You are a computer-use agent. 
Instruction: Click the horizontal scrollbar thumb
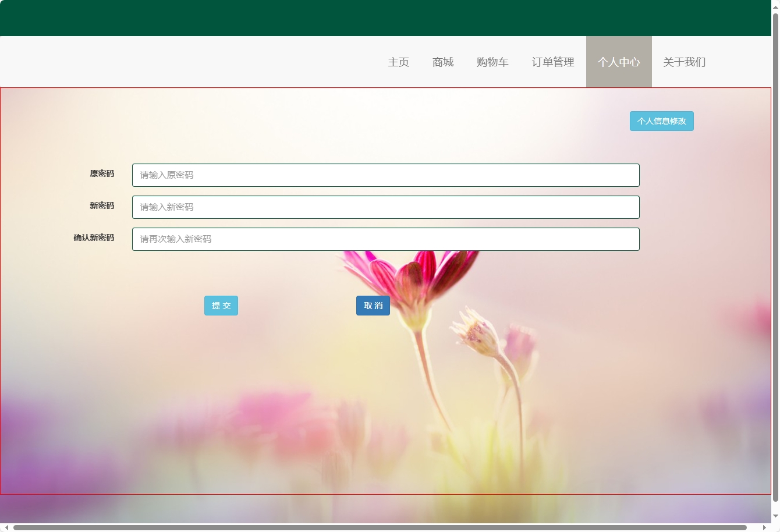pos(380,528)
